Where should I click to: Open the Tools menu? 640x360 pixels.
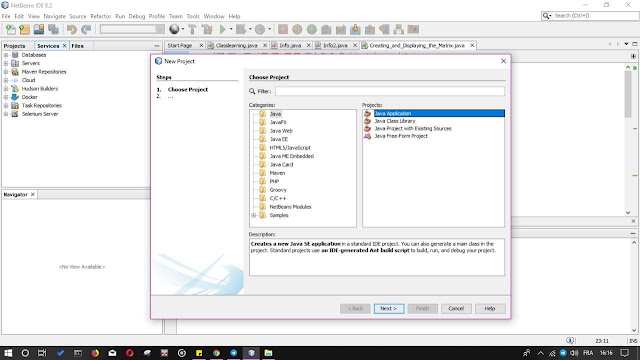(x=193, y=16)
